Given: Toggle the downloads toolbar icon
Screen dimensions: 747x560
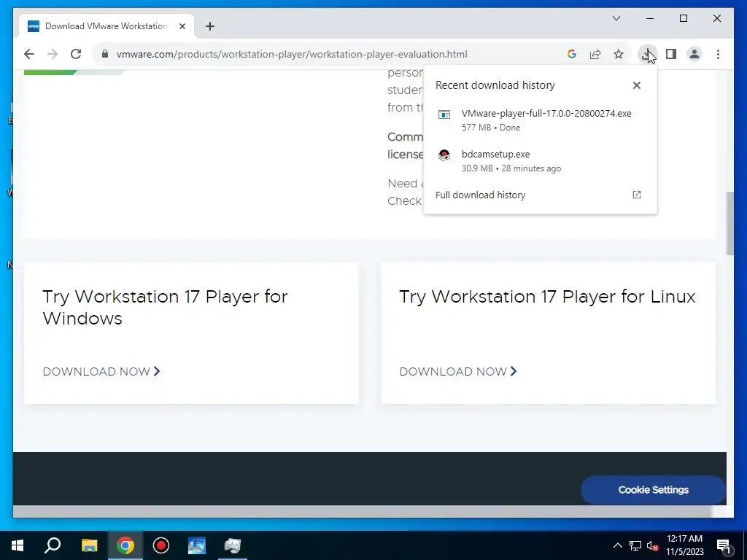Looking at the screenshot, I should pyautogui.click(x=647, y=54).
